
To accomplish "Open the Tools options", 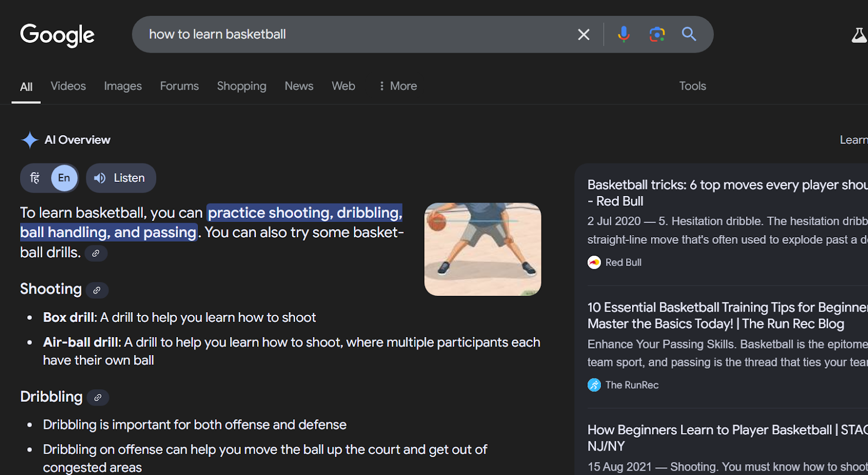I will click(693, 86).
